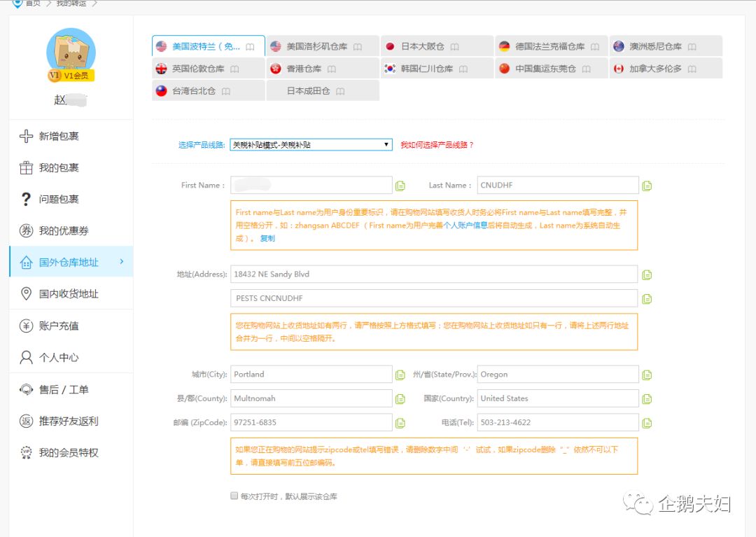Click the PESTS CNCNUDHF address field
The height and width of the screenshot is (537, 756).
tap(433, 298)
